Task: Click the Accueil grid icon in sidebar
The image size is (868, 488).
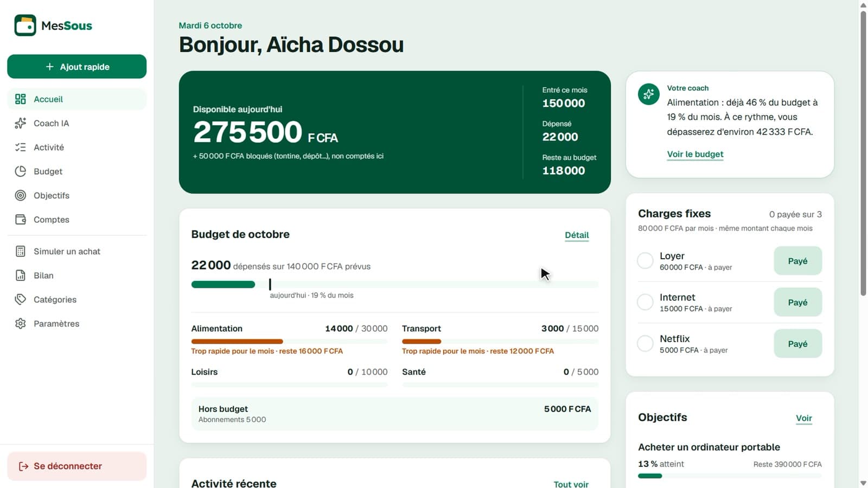Action: 21,99
